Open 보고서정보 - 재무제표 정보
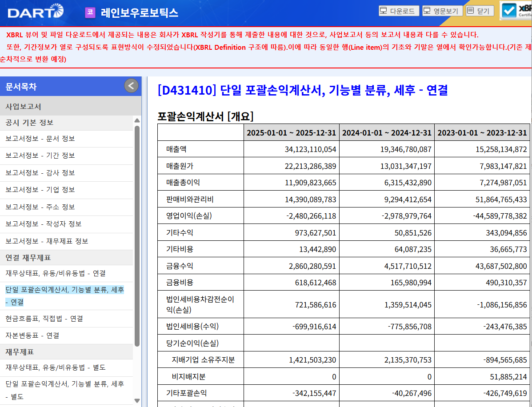The width and height of the screenshot is (532, 407). (x=47, y=241)
